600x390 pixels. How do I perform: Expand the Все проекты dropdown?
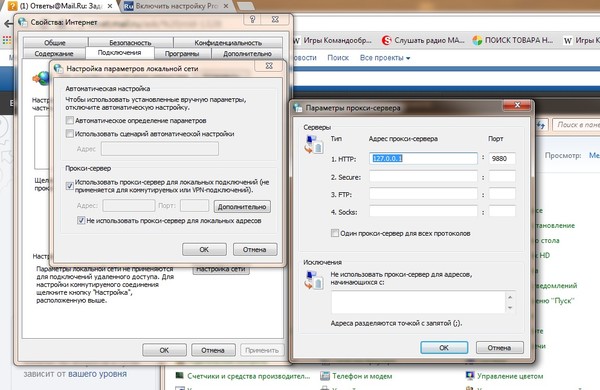385,58
